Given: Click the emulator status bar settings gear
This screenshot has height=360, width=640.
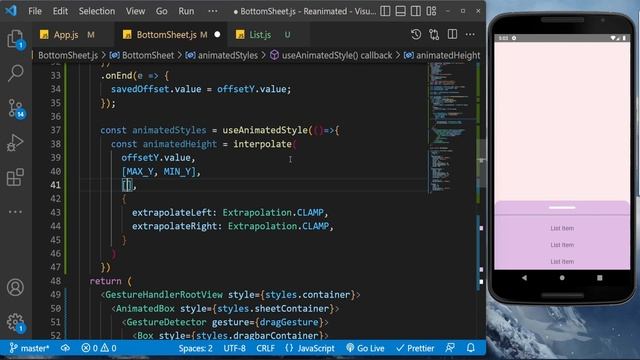Looking at the screenshot, I should pos(514,38).
